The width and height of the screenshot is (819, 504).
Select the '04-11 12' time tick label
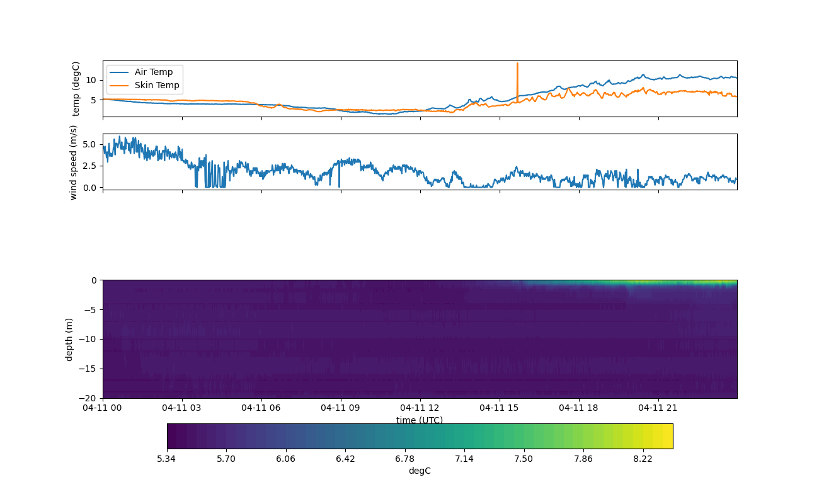420,408
